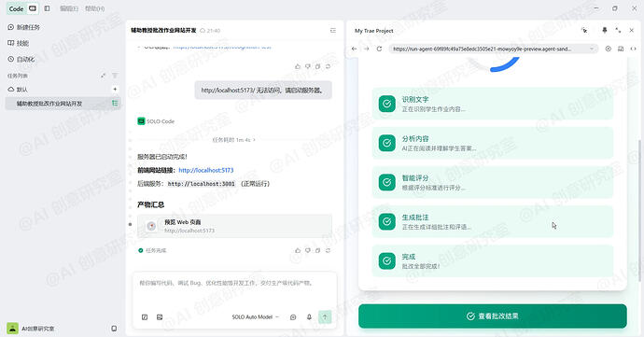Screen dimensions: 644x337
Task: Open the 自动化 automation section
Action: click(x=21, y=59)
